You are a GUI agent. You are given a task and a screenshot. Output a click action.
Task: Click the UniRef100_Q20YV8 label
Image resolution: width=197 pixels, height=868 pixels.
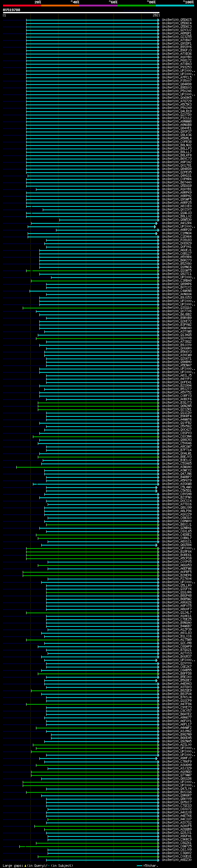pyautogui.click(x=177, y=338)
